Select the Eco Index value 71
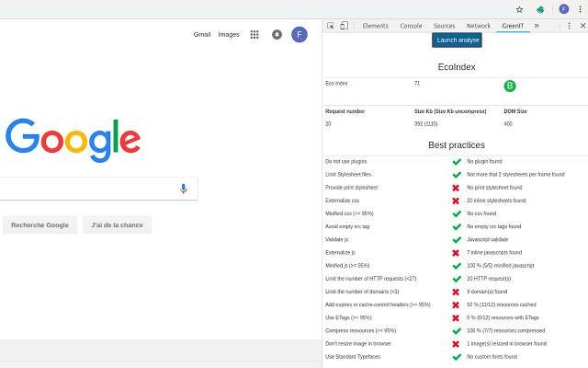 pos(417,84)
